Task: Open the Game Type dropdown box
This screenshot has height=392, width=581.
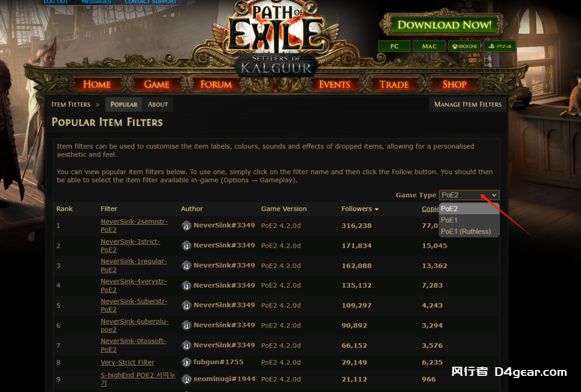Action: click(x=469, y=195)
